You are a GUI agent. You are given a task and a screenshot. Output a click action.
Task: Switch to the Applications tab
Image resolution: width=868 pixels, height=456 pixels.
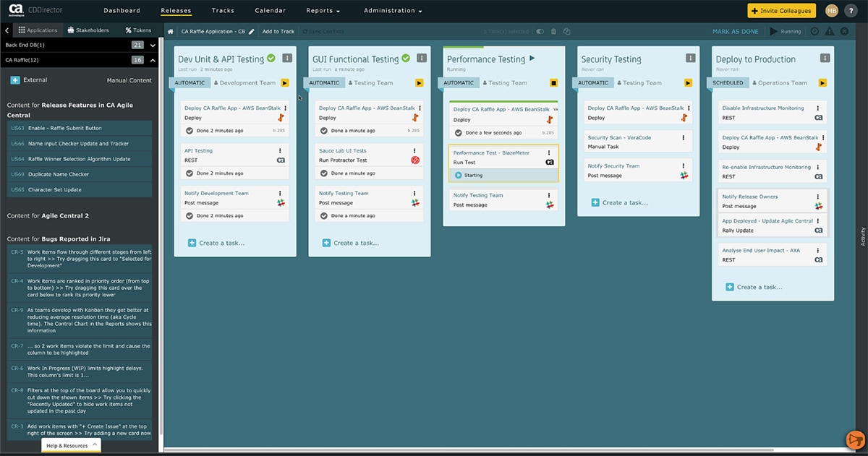[38, 30]
